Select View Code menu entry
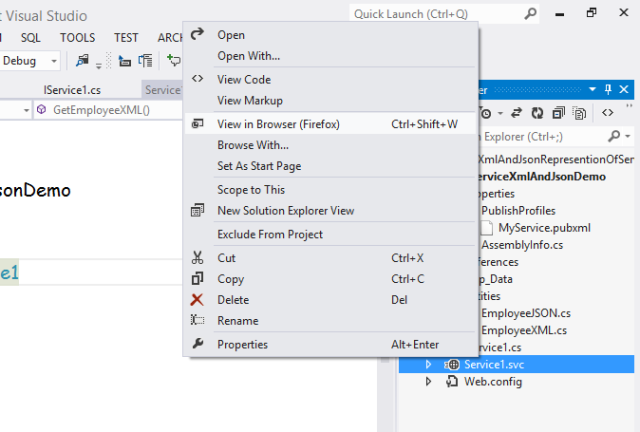Image resolution: width=640 pixels, height=432 pixels. 331,79
